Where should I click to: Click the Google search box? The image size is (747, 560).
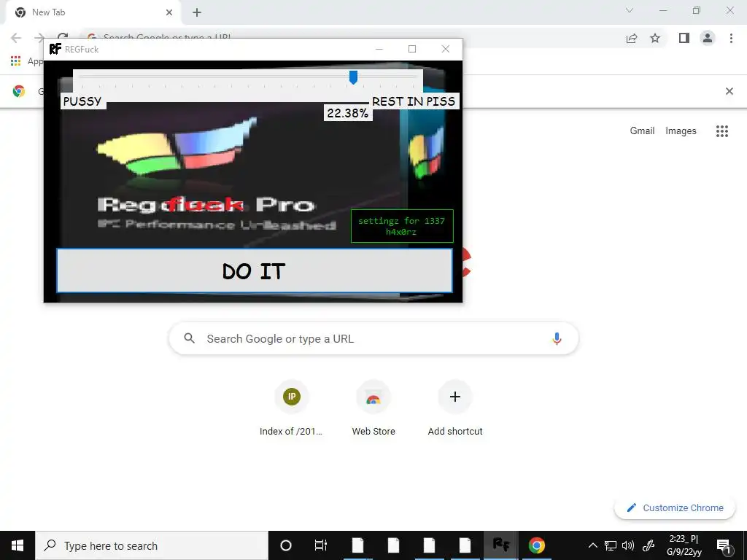coord(373,338)
